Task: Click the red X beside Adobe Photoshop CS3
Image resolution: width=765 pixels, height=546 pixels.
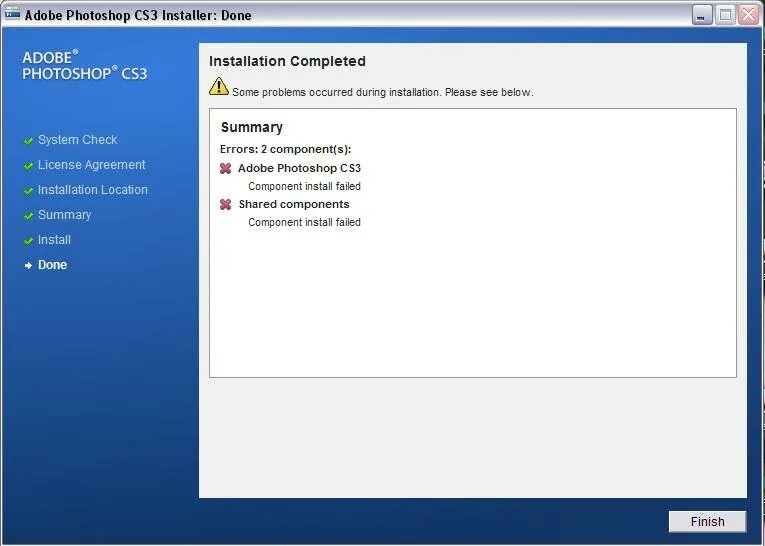Action: (x=225, y=168)
